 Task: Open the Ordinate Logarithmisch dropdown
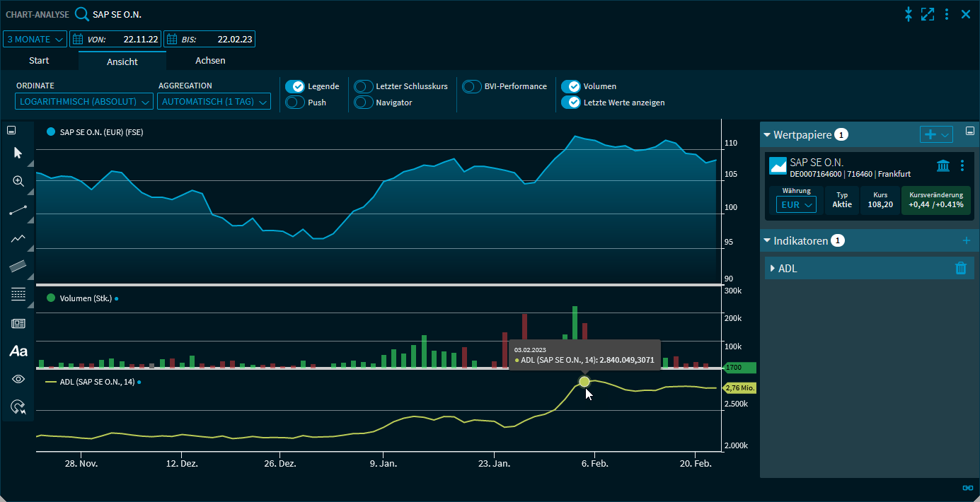[x=84, y=102]
